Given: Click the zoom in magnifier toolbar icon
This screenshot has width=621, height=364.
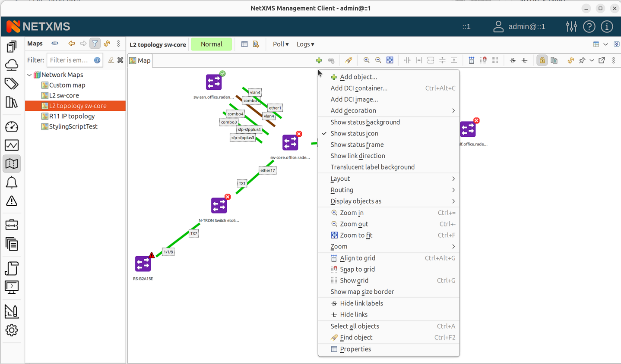Looking at the screenshot, I should tap(366, 60).
